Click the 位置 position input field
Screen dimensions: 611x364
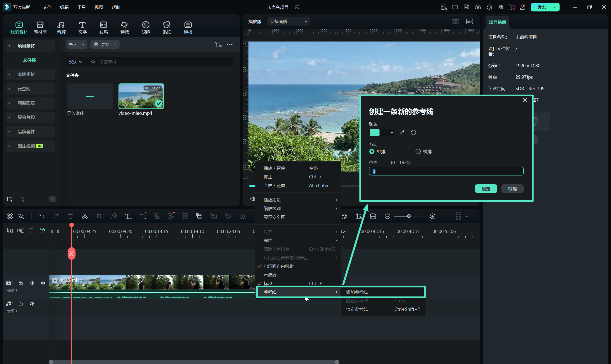click(446, 171)
